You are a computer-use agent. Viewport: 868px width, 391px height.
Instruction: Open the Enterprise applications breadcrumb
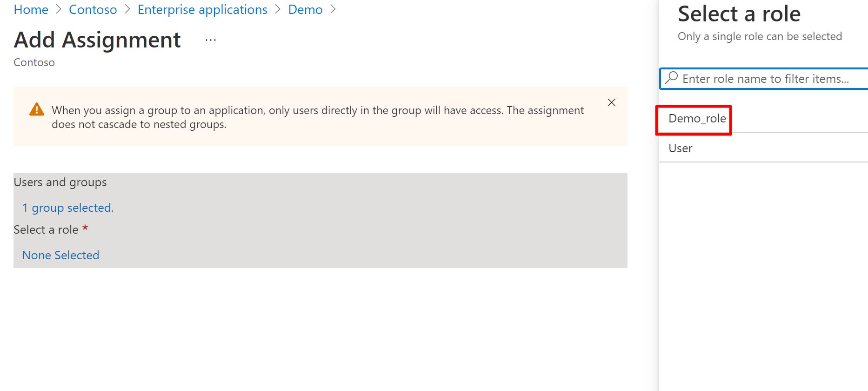coord(202,9)
